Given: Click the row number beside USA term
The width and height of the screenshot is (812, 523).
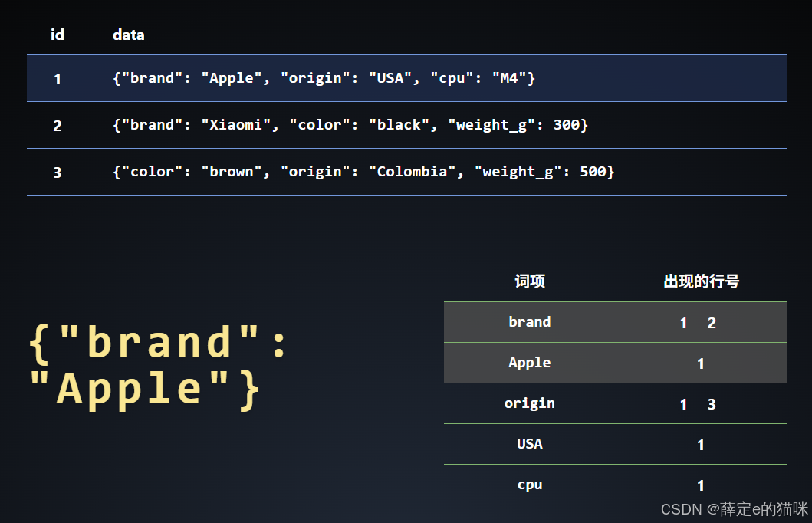Looking at the screenshot, I should point(701,445).
